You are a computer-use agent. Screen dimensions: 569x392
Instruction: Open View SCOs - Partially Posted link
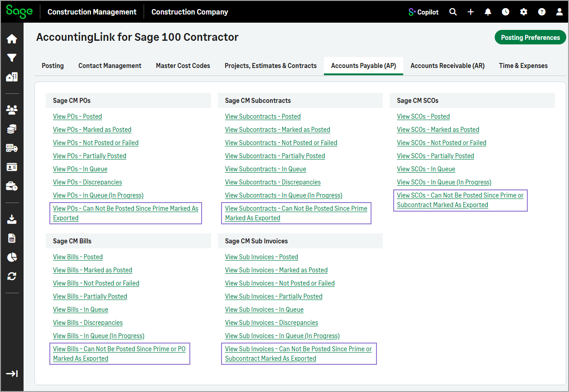click(x=435, y=156)
